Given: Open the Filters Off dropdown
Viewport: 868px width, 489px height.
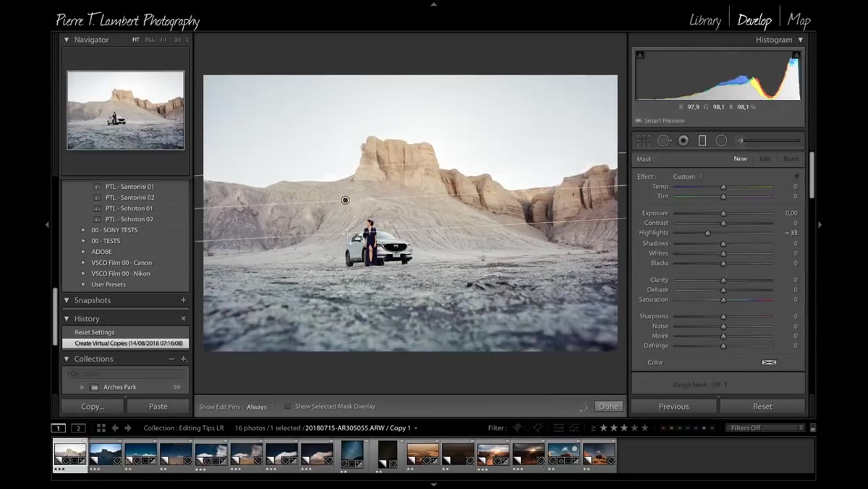Looking at the screenshot, I should click(765, 428).
